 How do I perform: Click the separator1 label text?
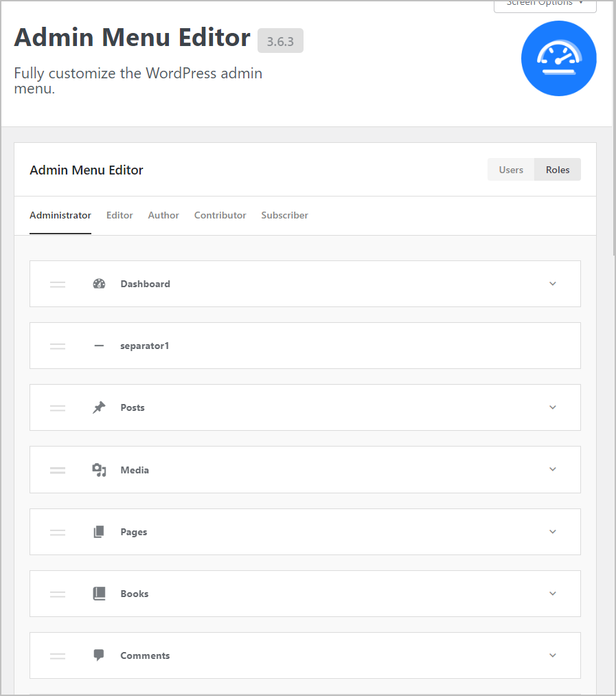point(145,346)
